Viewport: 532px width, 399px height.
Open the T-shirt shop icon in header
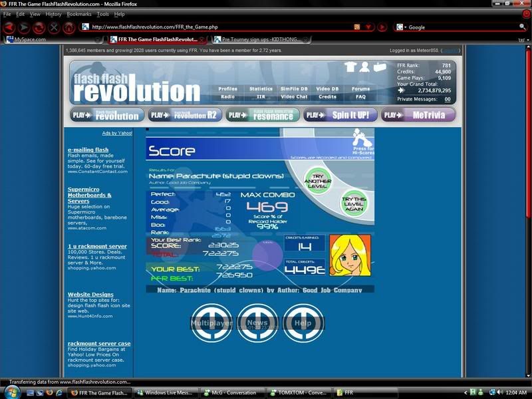click(350, 66)
